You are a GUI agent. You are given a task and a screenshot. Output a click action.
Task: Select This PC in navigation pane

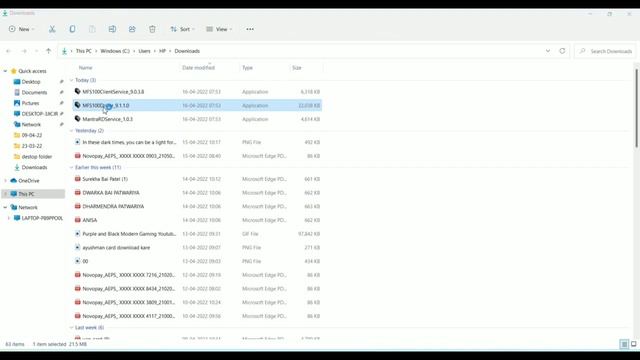point(26,194)
